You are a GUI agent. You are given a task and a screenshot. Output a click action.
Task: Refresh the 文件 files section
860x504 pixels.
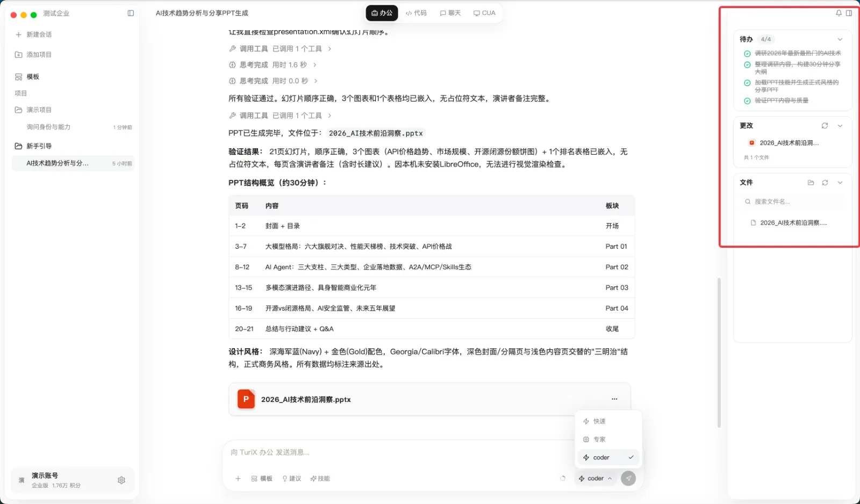click(x=825, y=183)
